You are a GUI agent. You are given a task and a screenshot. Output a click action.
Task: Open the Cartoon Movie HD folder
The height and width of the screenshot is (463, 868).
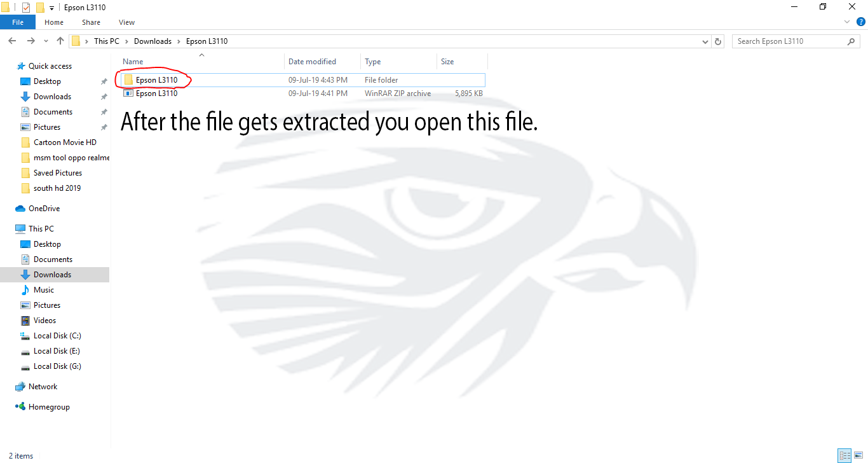point(65,142)
